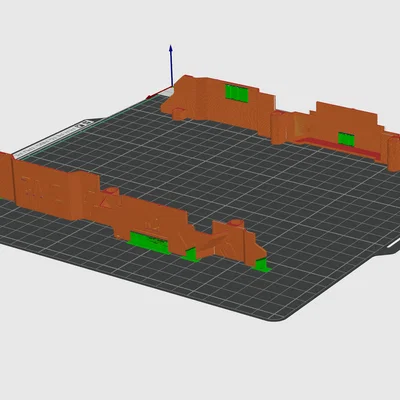This screenshot has width=400, height=400.
Task: Click the green support patch atop rear-left model
Action: (x=237, y=93)
